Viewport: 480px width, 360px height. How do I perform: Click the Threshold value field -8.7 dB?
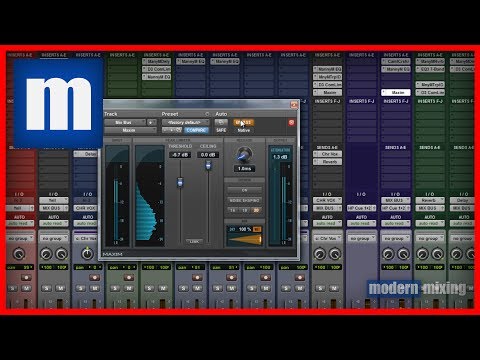(180, 155)
